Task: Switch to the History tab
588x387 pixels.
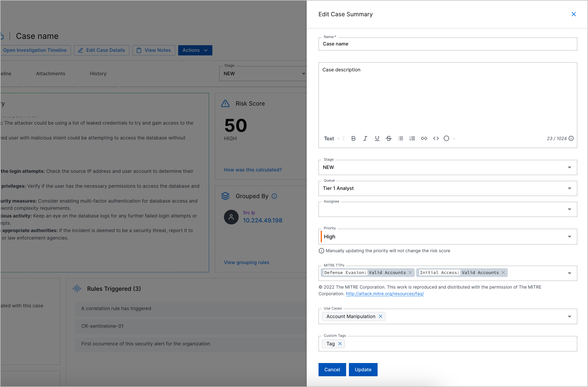Action: 98,73
